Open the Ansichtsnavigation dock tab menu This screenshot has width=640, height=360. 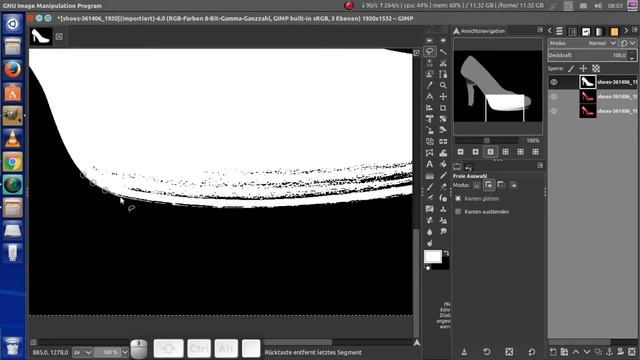(540, 30)
